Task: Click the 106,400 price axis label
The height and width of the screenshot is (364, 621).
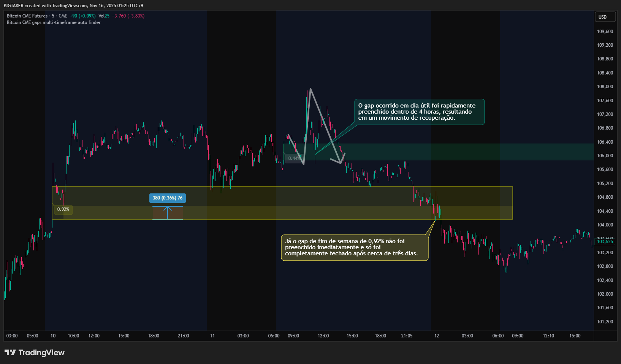Action: [x=605, y=142]
